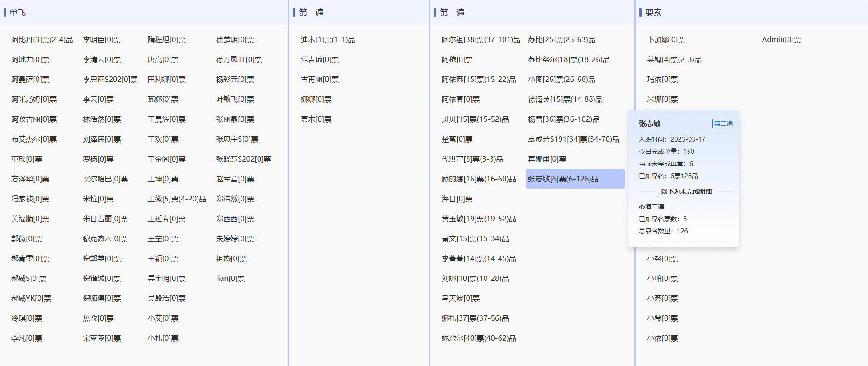Select 阿依苏[15]票(15-22)品
The width and height of the screenshot is (868, 366).
point(479,80)
